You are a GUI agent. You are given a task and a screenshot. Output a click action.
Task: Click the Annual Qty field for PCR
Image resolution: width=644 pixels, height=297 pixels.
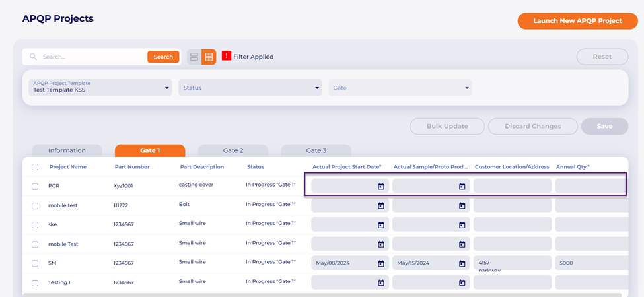click(x=590, y=186)
